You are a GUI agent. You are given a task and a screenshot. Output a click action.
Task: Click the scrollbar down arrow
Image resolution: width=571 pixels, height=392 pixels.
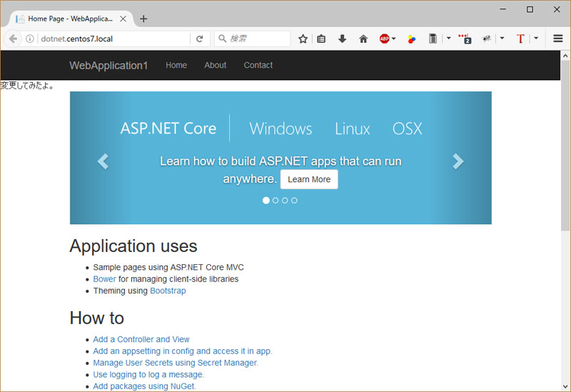point(565,387)
